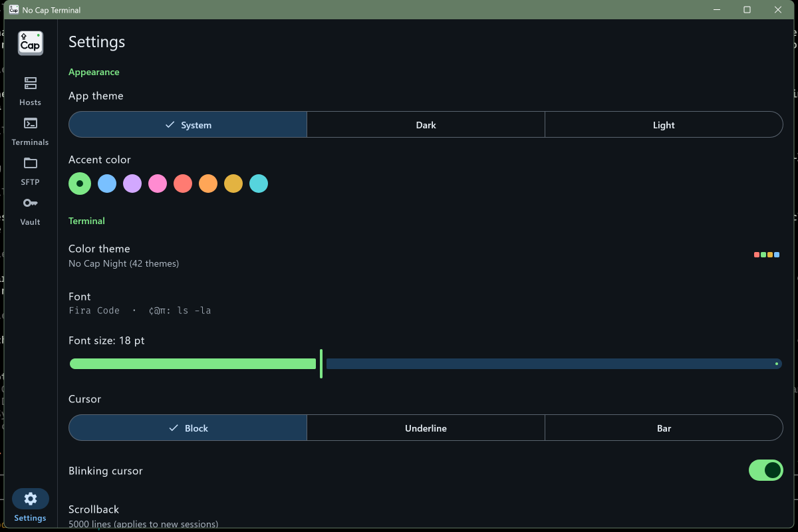Image resolution: width=798 pixels, height=532 pixels.
Task: Open the Hosts section
Action: point(30,91)
